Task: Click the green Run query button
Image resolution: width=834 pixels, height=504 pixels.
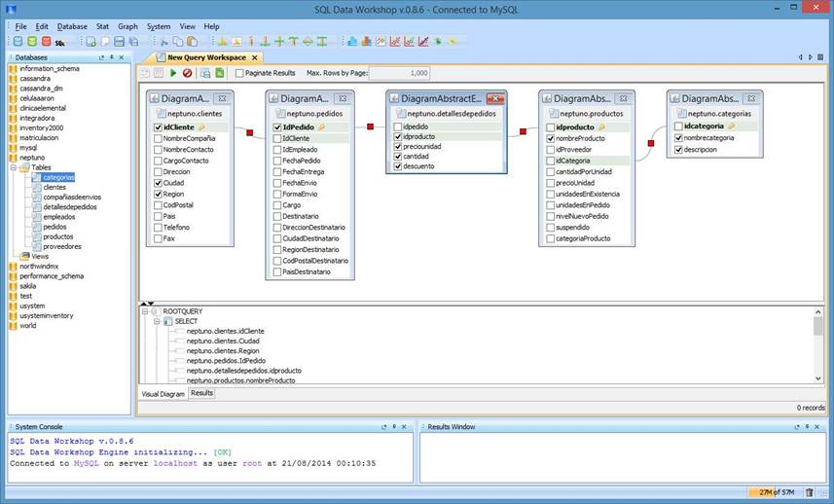Action: tap(173, 73)
